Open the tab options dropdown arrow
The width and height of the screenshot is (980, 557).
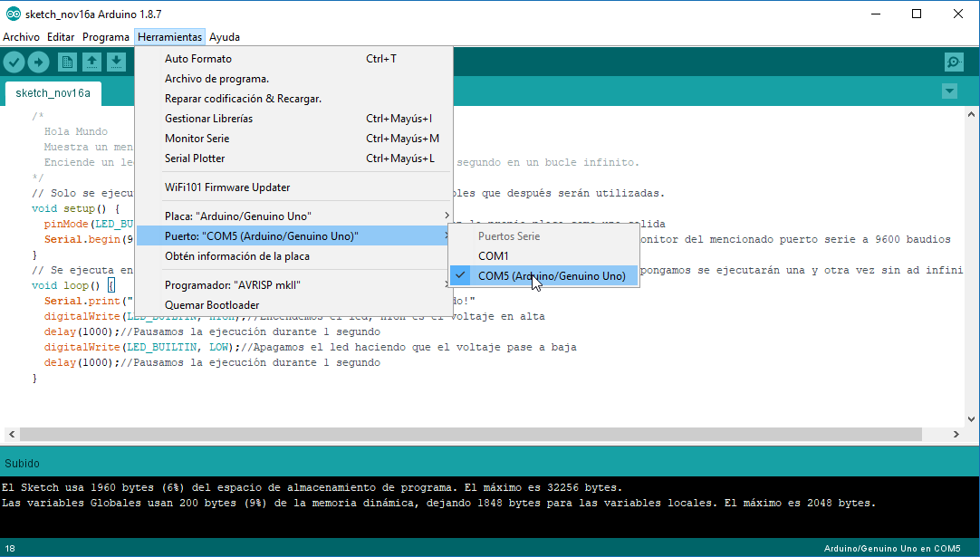(x=949, y=91)
